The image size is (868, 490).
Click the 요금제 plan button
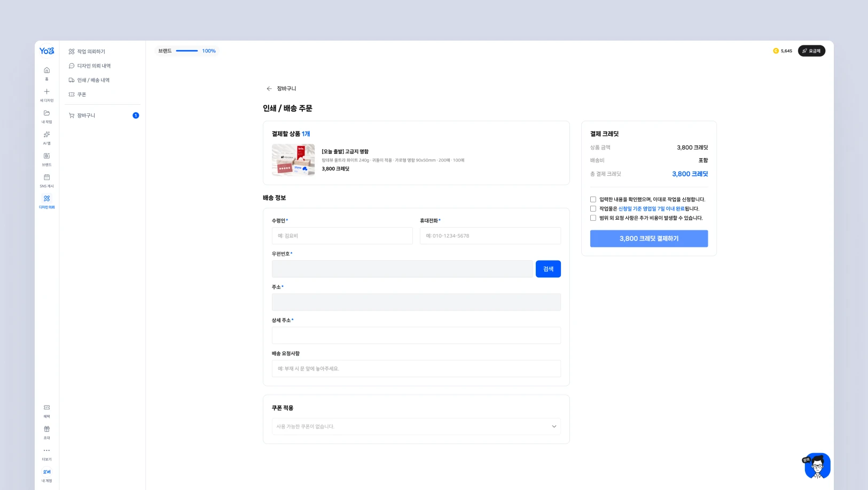coord(811,51)
